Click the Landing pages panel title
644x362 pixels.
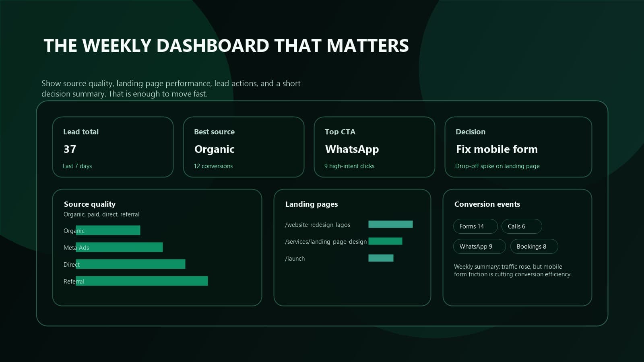point(312,204)
